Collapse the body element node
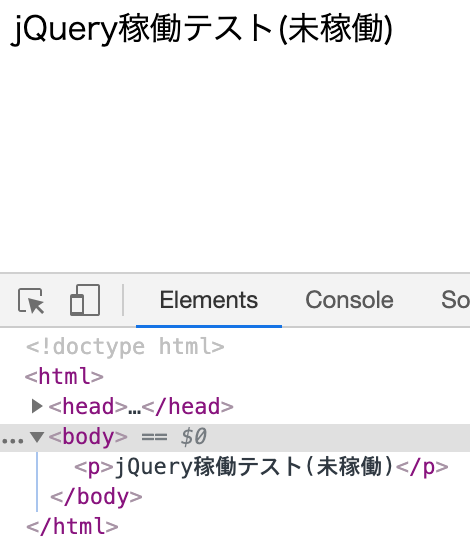Screen dimensions: 470x542 (x=37, y=437)
